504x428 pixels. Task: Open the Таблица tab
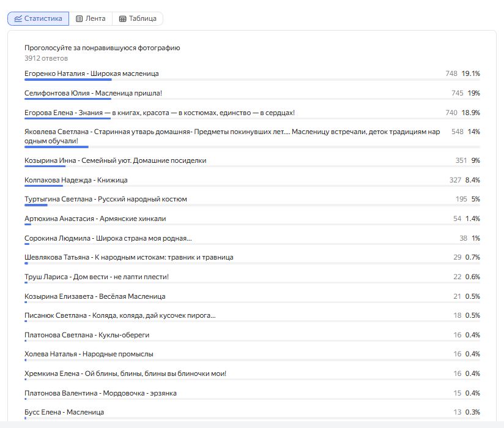pos(143,19)
